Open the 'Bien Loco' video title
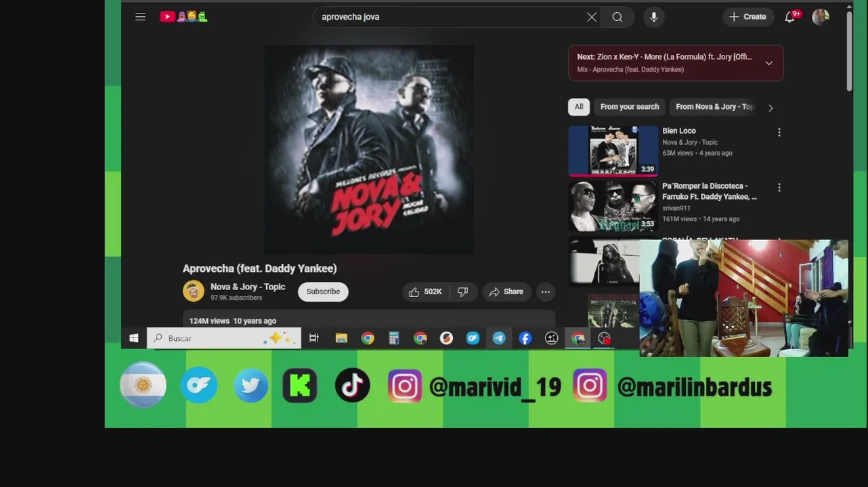 tap(679, 131)
